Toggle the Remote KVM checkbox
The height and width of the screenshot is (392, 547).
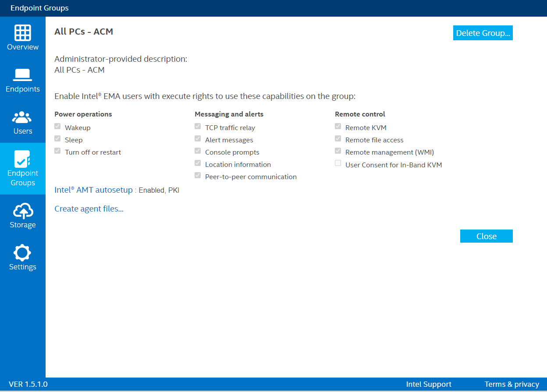click(x=338, y=126)
